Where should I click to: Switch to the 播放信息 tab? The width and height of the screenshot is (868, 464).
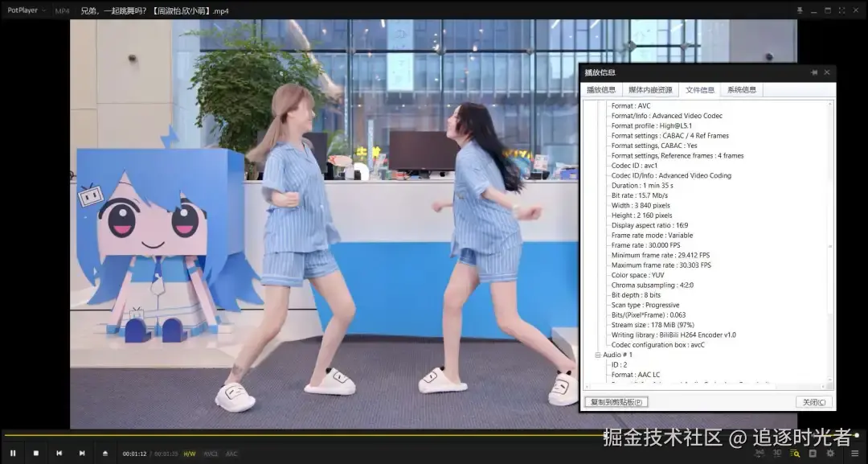(x=600, y=90)
